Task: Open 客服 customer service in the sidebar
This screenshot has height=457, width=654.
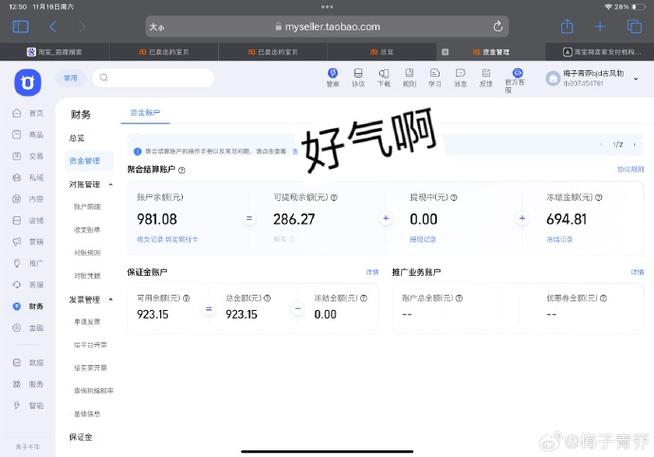Action: pos(28,285)
